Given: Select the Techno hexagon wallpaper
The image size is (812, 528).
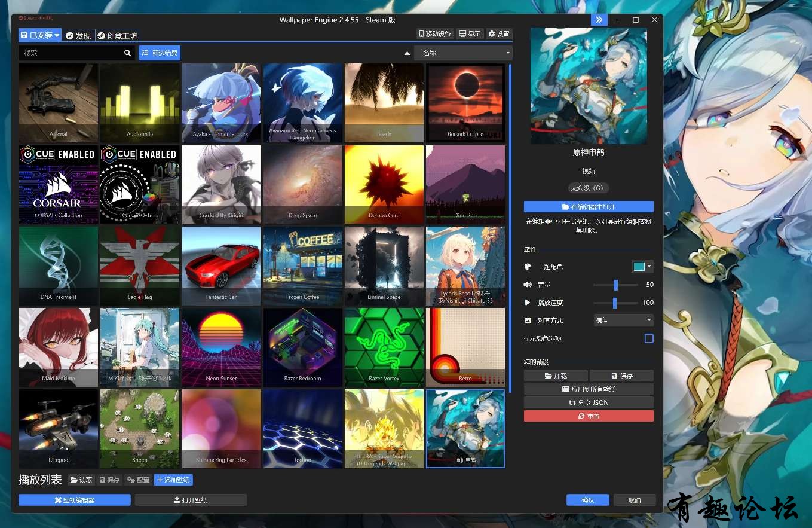Looking at the screenshot, I should click(303, 429).
